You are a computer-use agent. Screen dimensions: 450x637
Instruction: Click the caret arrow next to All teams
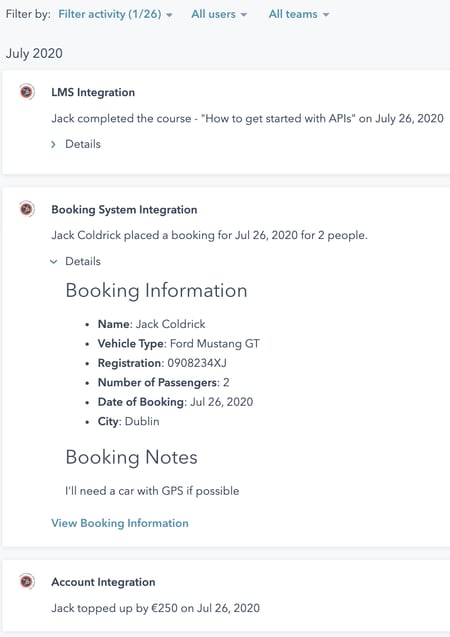tap(326, 15)
